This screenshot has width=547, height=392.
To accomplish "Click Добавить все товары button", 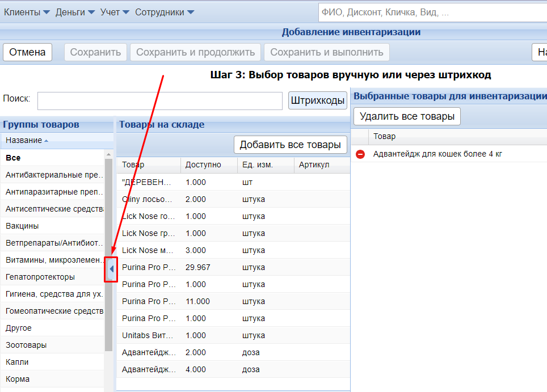I will pyautogui.click(x=291, y=145).
